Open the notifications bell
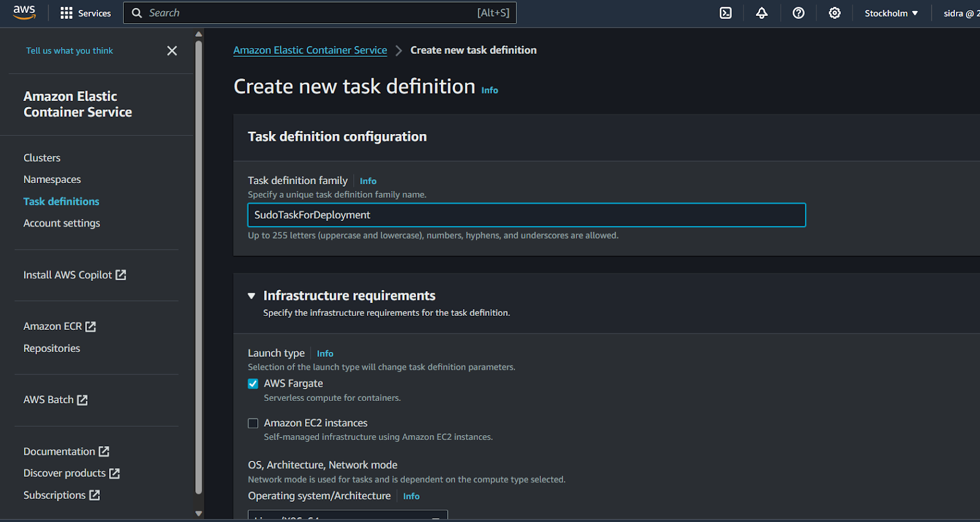 pyautogui.click(x=762, y=13)
